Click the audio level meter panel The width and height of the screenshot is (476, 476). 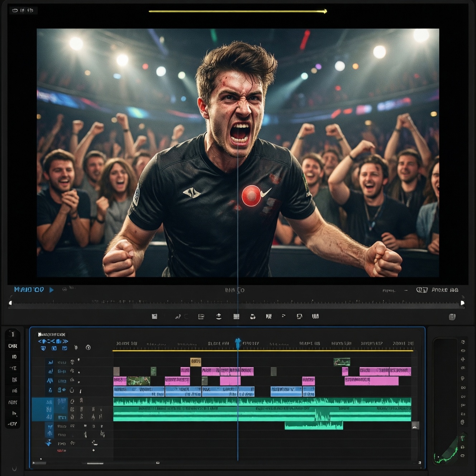coord(446,400)
